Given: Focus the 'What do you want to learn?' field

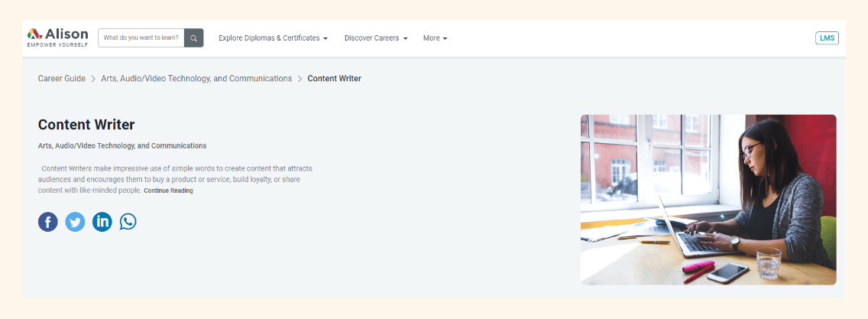Looking at the screenshot, I should tap(141, 38).
